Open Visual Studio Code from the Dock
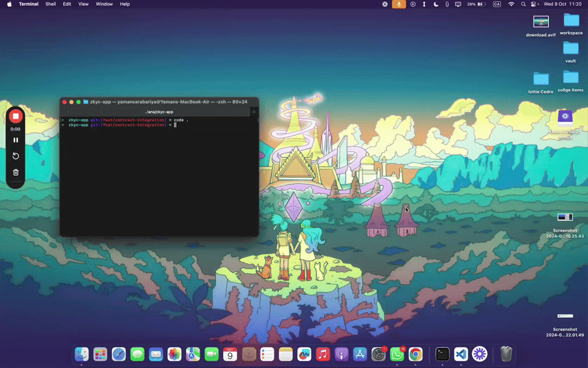Image resolution: width=588 pixels, height=368 pixels. (x=461, y=354)
